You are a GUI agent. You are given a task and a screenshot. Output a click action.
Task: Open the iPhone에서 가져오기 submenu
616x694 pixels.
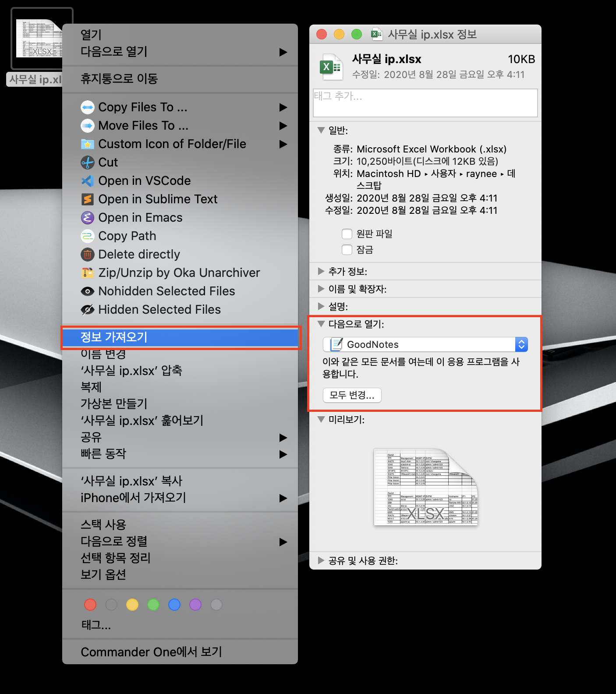click(180, 498)
